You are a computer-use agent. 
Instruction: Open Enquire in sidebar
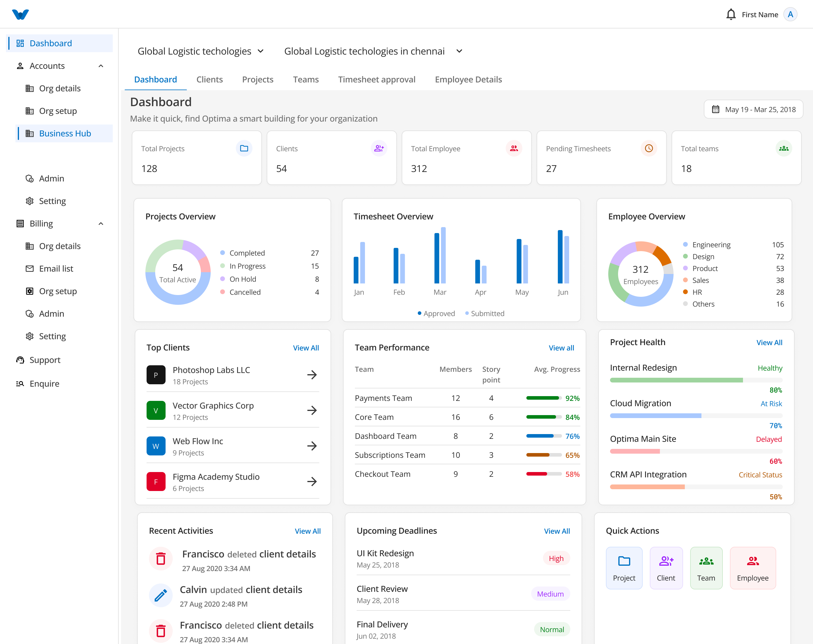(44, 384)
